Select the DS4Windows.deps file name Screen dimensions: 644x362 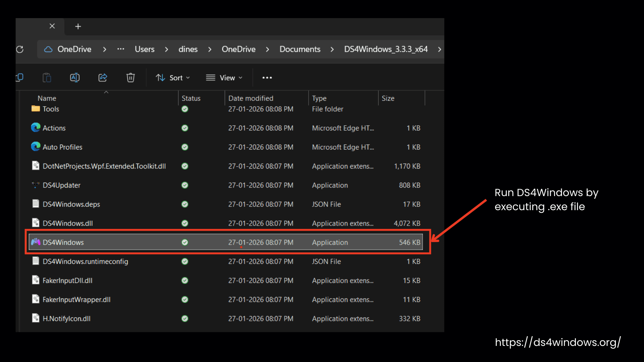pyautogui.click(x=71, y=204)
